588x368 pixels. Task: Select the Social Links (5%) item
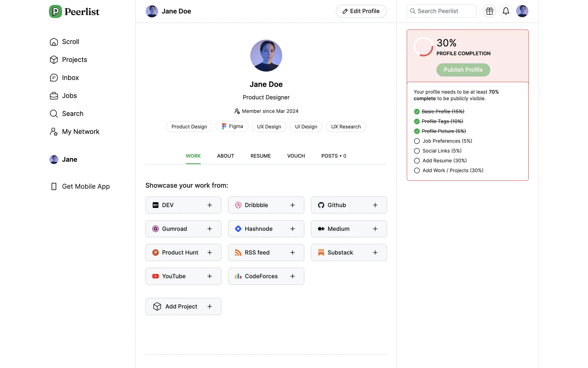(442, 151)
